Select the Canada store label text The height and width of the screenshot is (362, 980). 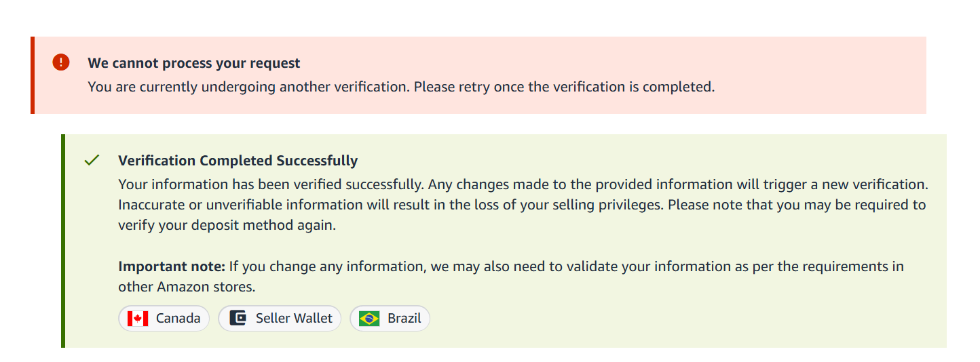(x=178, y=319)
